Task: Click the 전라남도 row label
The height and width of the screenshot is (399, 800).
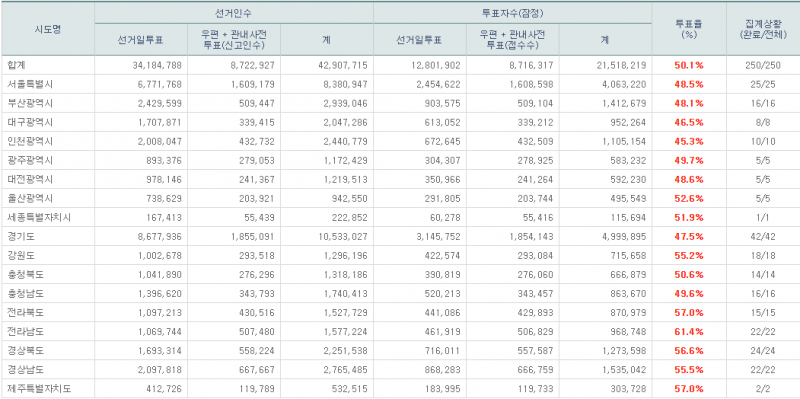Action: [x=25, y=332]
